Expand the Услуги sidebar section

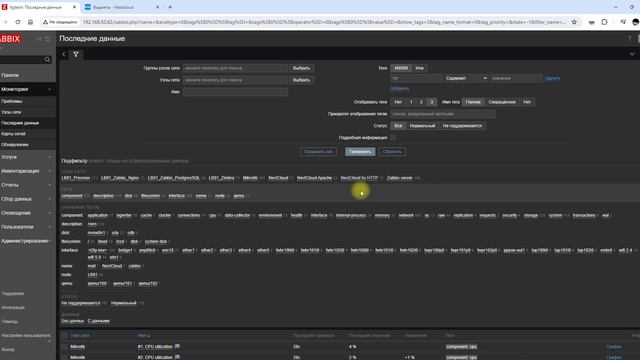[x=28, y=157]
